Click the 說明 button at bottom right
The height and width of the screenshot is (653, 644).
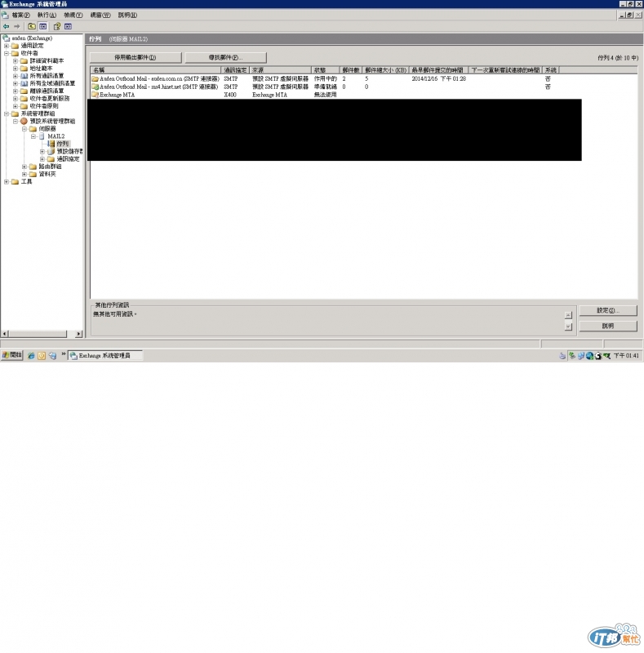point(608,326)
